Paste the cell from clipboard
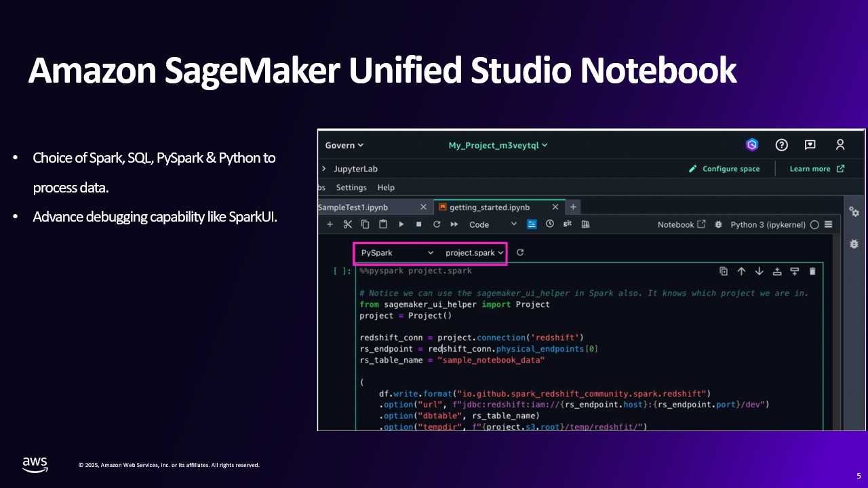 [383, 224]
